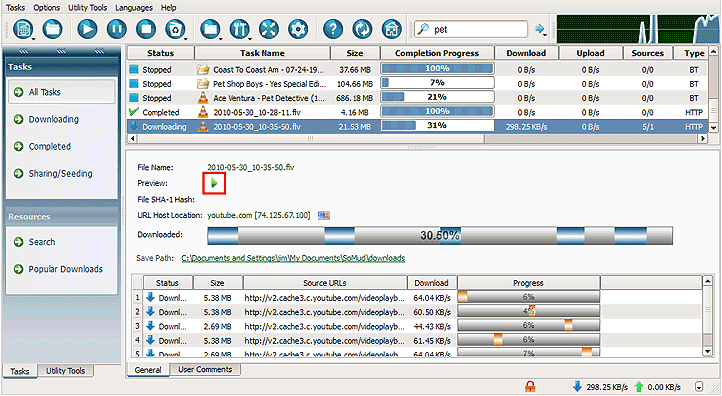Click the blue stopped icon of Coast To Coast row
The image size is (722, 396).
[x=134, y=70]
